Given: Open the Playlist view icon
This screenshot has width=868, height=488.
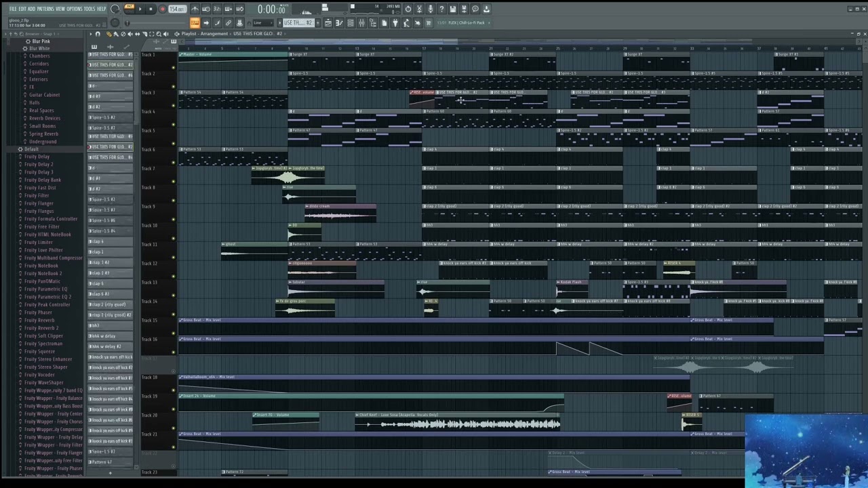Looking at the screenshot, I should (328, 22).
